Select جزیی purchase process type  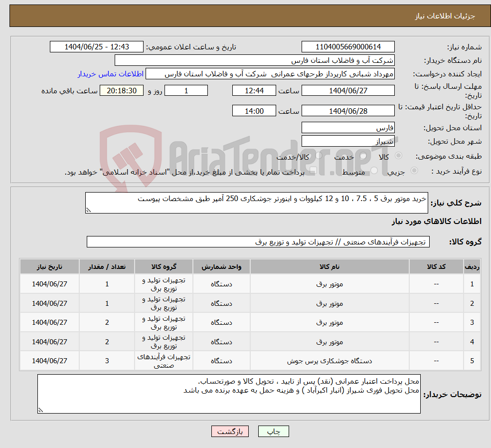click(414, 170)
